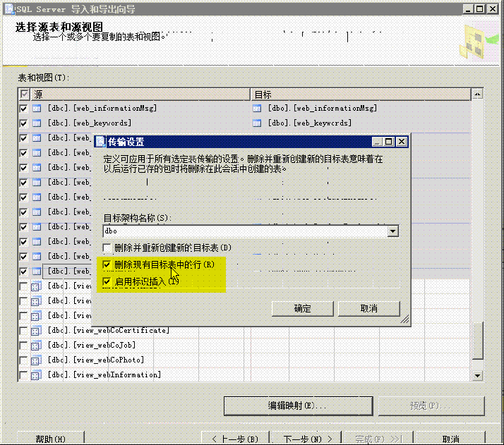
Task: Uncheck the 删除现有目标表中的行 option
Action: tap(107, 265)
